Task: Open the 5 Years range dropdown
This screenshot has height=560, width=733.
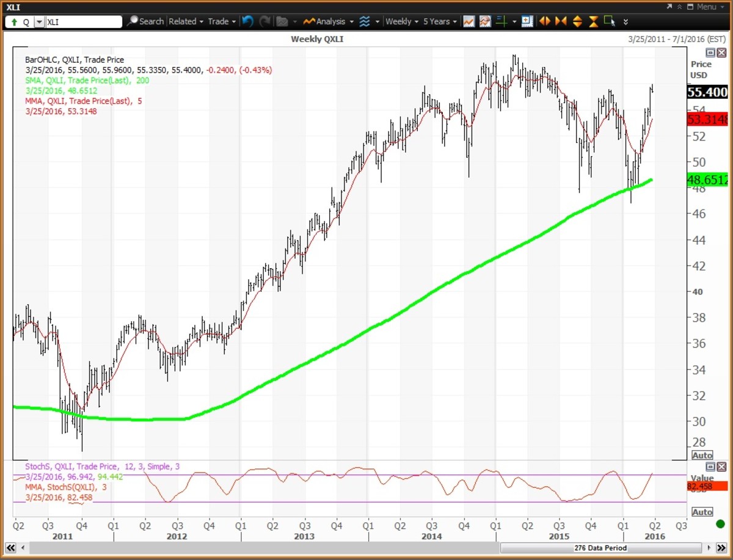Action: [440, 21]
